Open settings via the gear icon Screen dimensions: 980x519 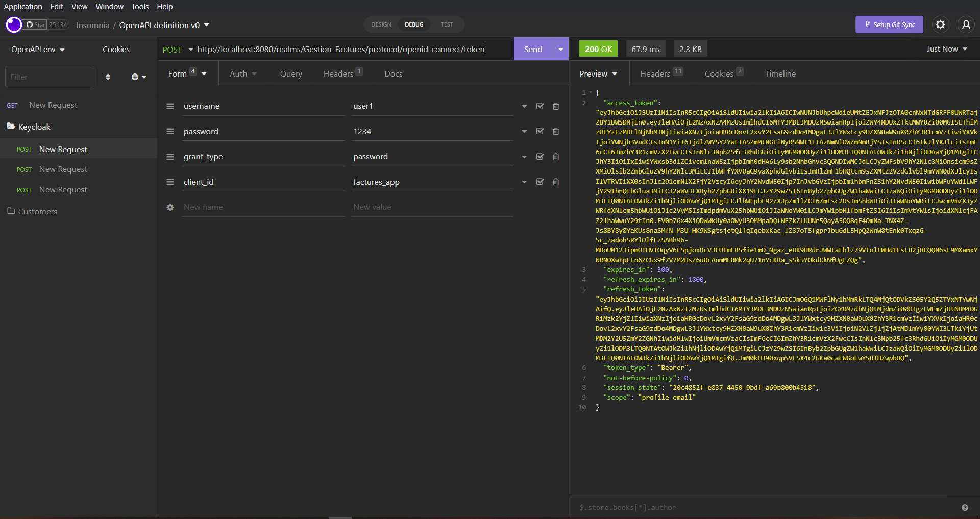941,24
